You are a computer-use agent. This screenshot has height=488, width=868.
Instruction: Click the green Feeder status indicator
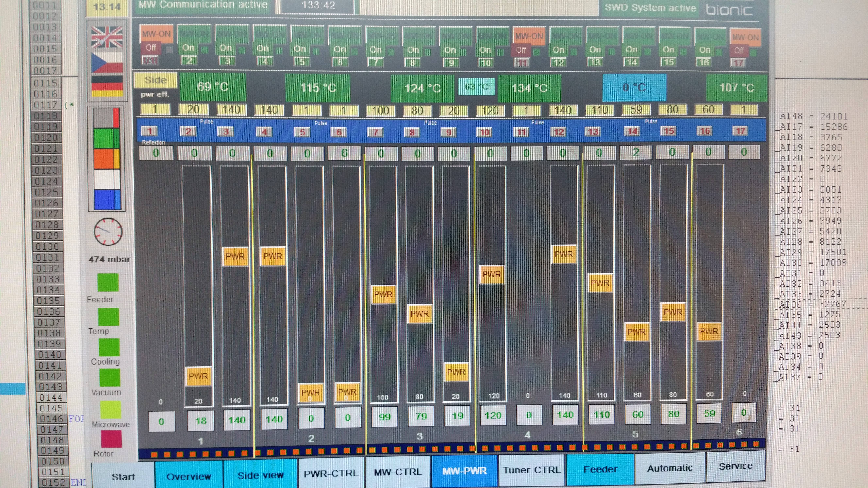point(108,282)
